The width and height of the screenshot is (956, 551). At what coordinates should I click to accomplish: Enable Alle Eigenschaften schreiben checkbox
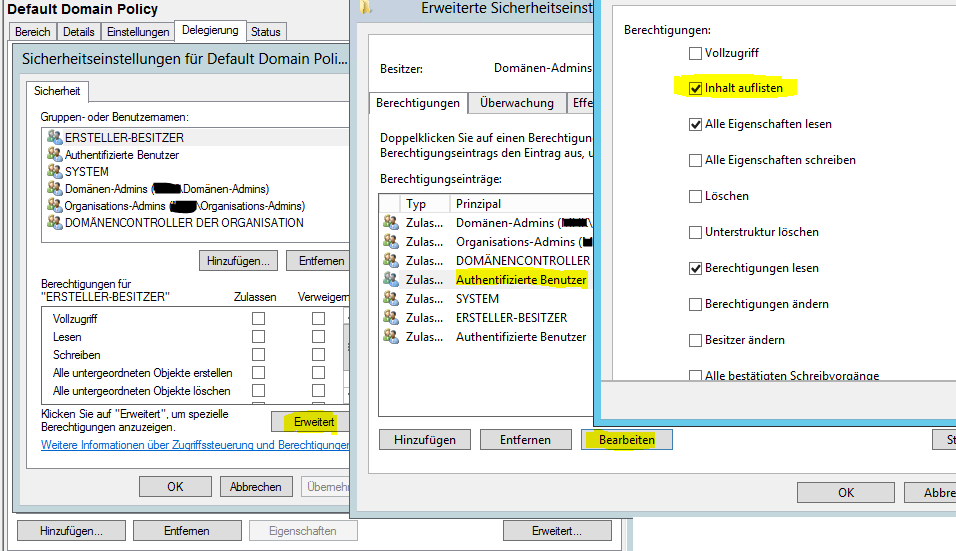click(695, 161)
